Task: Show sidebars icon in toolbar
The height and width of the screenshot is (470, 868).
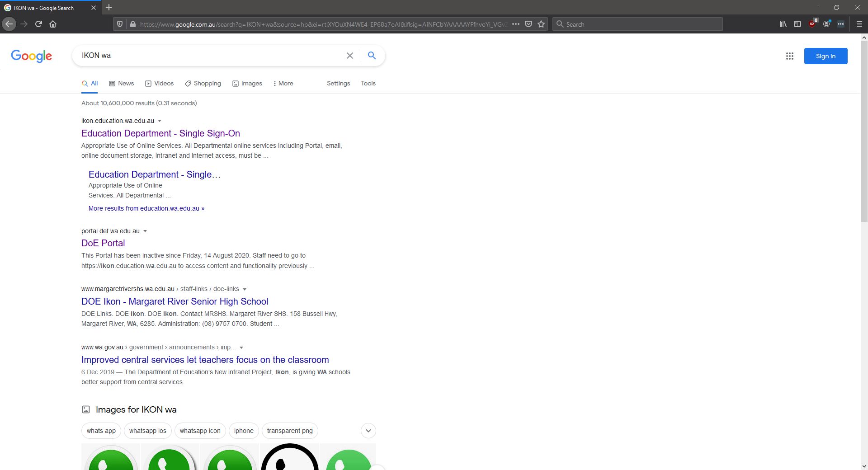Action: coord(797,24)
